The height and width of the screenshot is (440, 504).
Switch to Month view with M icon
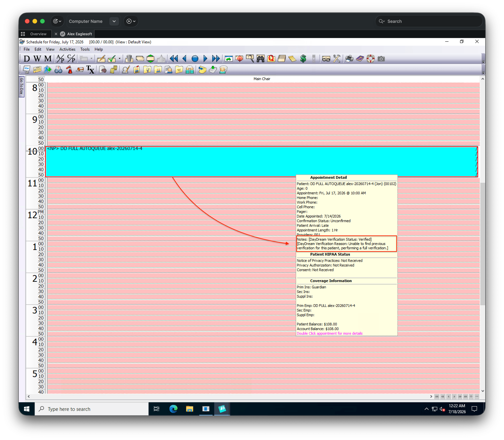(x=48, y=59)
